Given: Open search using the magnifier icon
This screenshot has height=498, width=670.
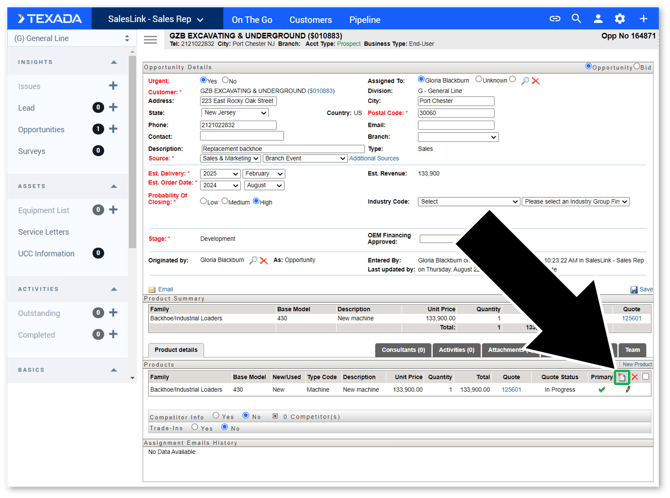Looking at the screenshot, I should point(577,19).
